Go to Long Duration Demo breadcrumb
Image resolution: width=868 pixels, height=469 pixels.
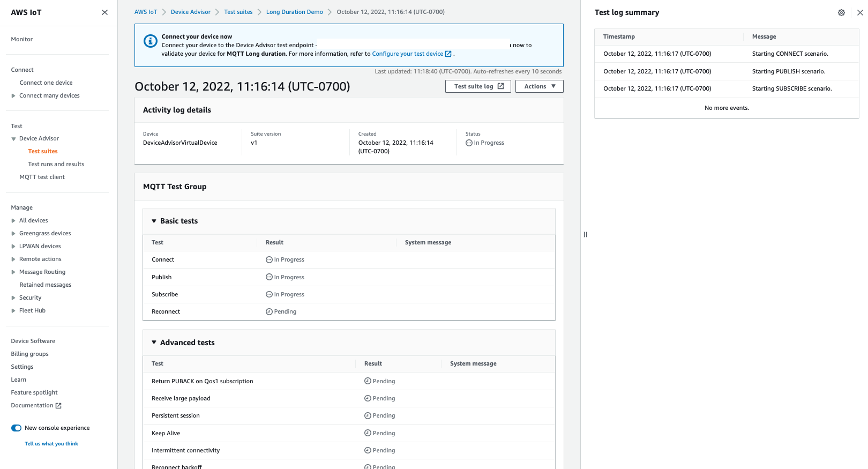click(294, 12)
